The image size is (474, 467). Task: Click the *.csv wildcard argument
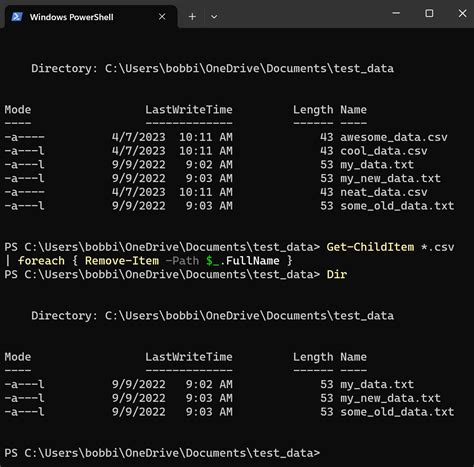pyautogui.click(x=438, y=247)
